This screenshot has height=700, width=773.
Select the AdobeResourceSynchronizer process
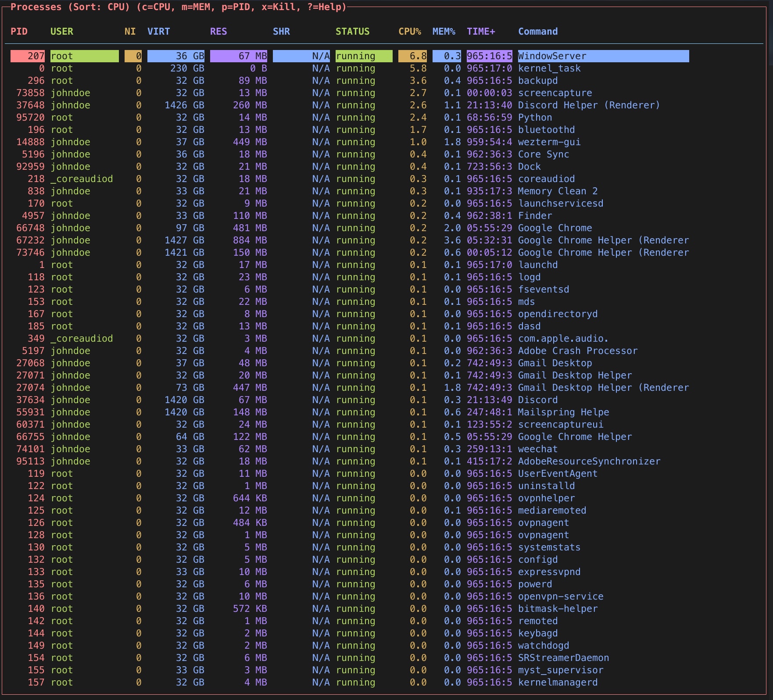(350, 461)
